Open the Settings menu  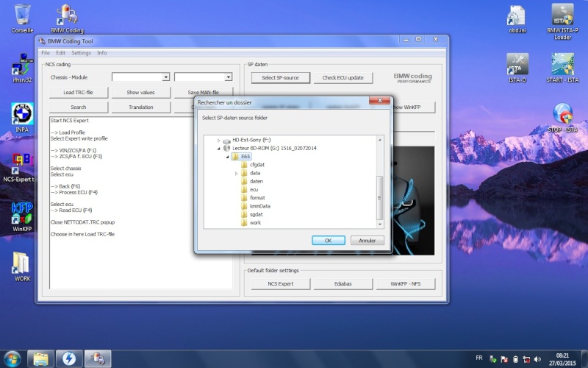[81, 53]
